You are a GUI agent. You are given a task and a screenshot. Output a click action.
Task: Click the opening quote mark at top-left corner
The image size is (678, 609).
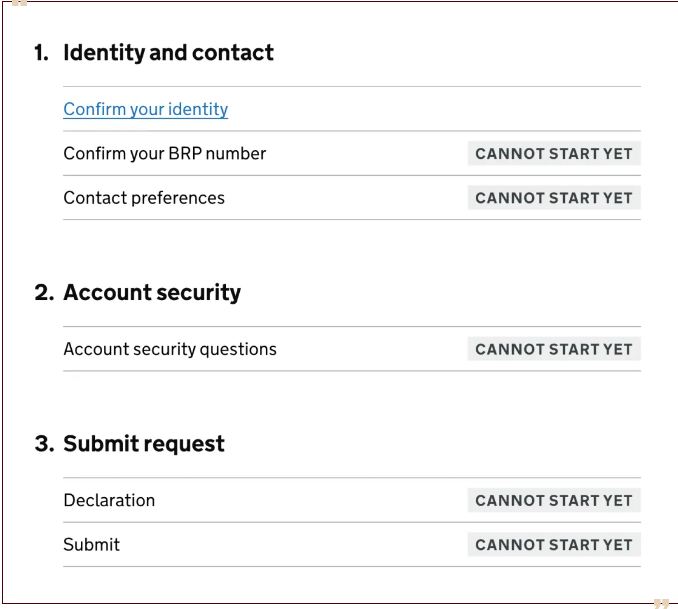click(19, 3)
